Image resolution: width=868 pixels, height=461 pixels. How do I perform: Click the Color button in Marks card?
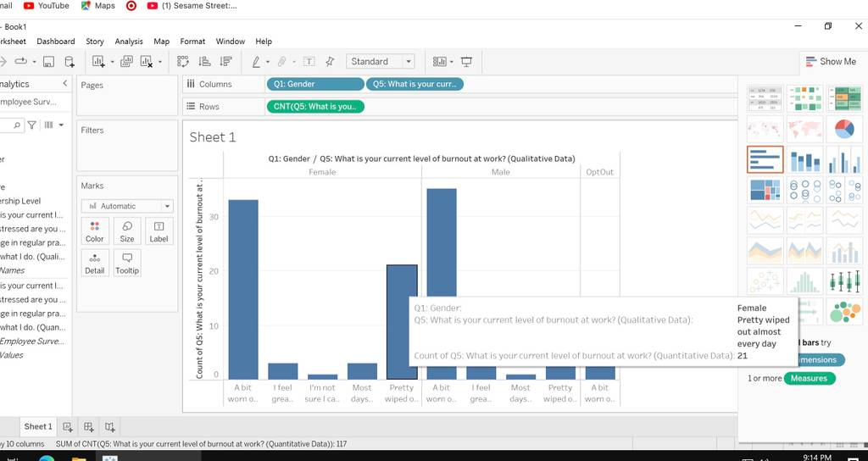pyautogui.click(x=95, y=231)
